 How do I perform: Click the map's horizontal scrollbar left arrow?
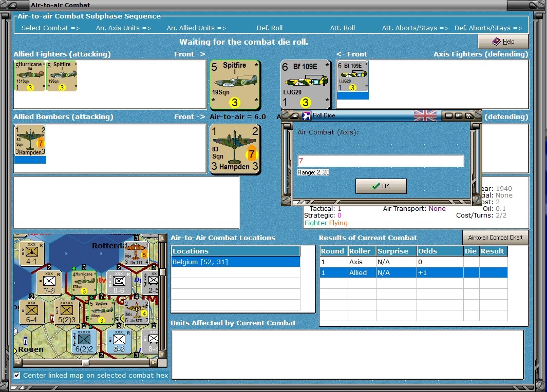18,363
